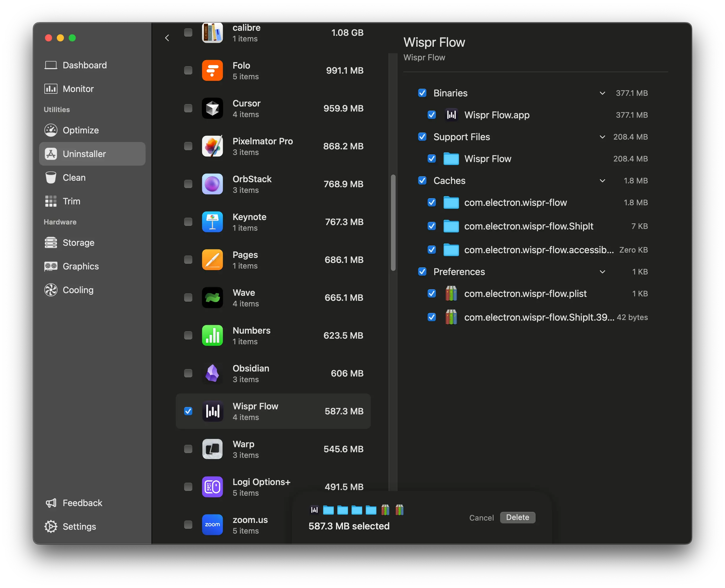
Task: Uncheck the Wispr Flow app checkbox
Action: coord(188,411)
